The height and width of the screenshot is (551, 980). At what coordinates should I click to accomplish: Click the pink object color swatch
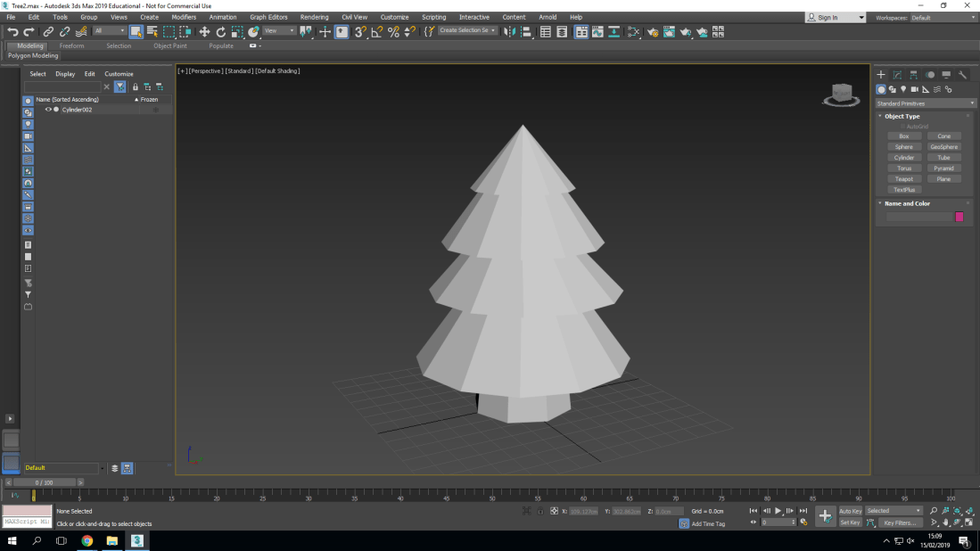coord(959,217)
